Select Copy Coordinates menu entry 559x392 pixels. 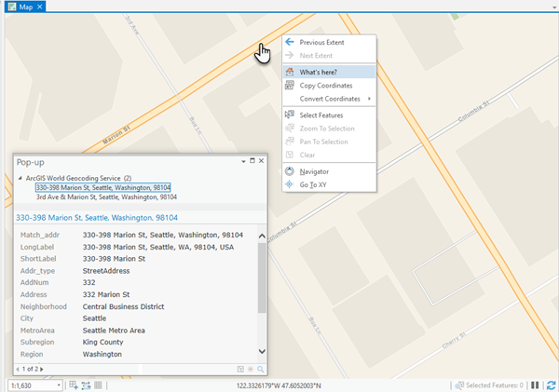click(x=326, y=86)
